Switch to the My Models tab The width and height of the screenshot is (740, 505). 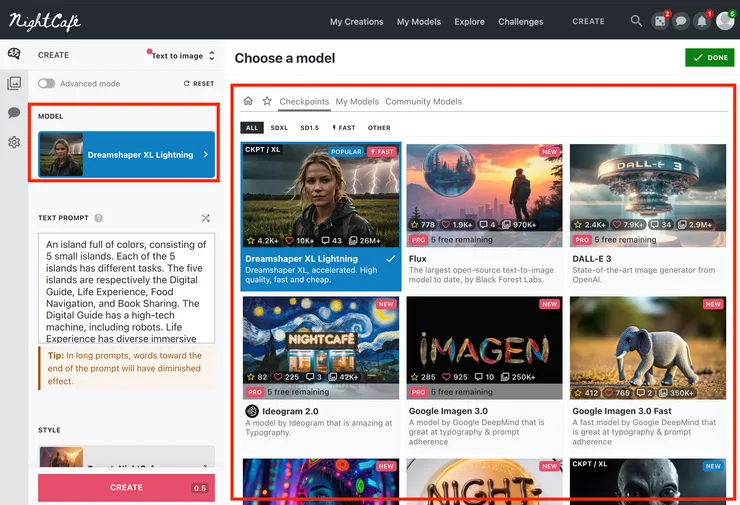[x=357, y=101]
